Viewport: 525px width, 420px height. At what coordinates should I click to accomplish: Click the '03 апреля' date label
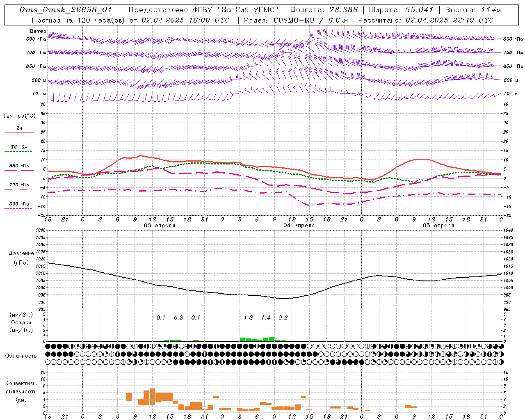pos(160,225)
